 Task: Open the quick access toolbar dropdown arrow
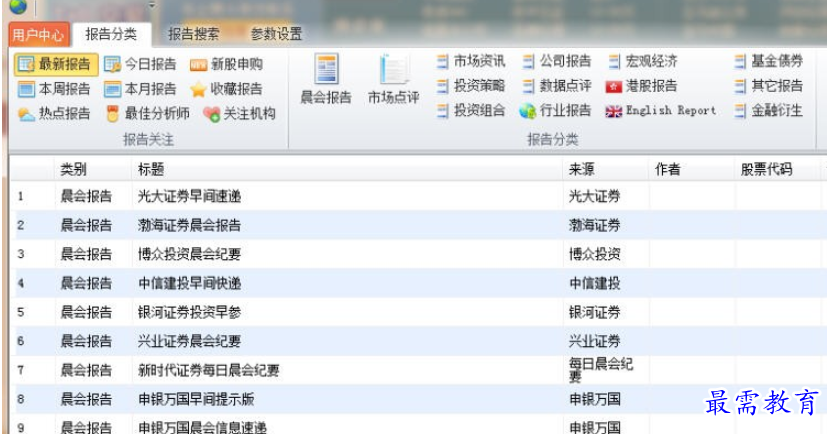[152, 6]
